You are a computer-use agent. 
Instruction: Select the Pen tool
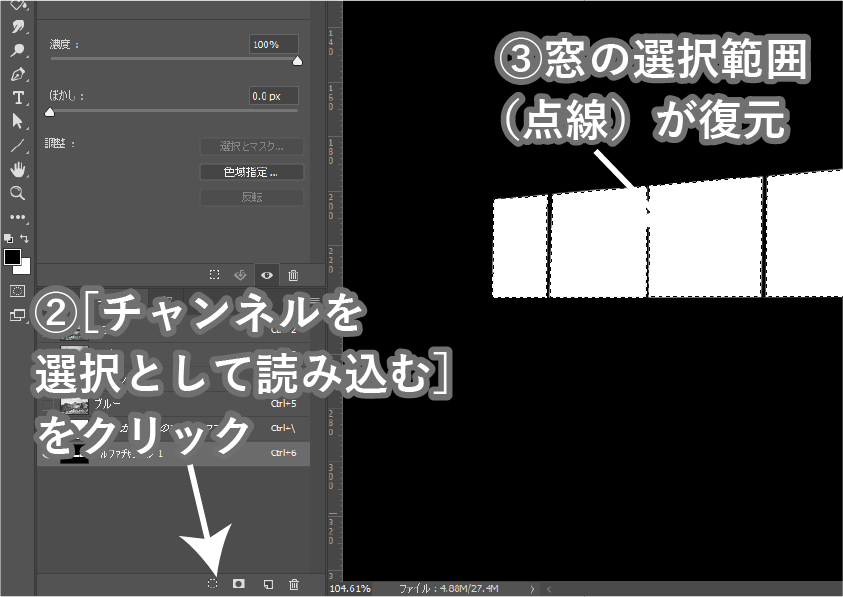click(18, 74)
